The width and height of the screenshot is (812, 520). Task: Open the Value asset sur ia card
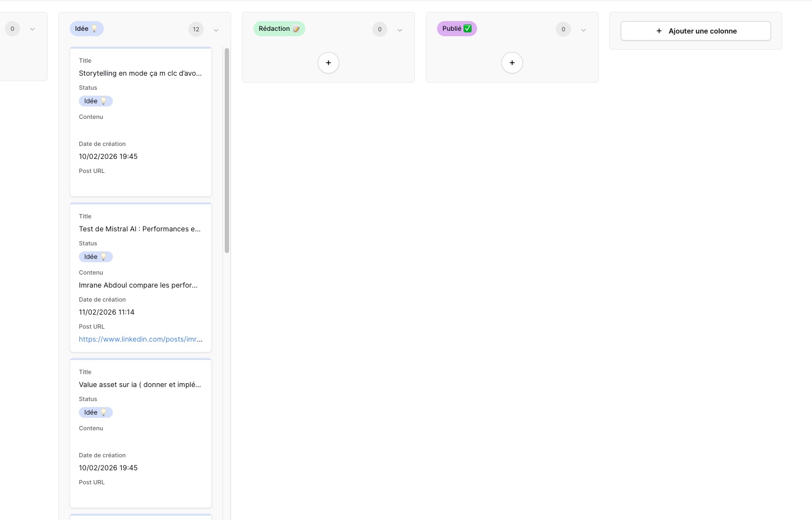pos(139,385)
